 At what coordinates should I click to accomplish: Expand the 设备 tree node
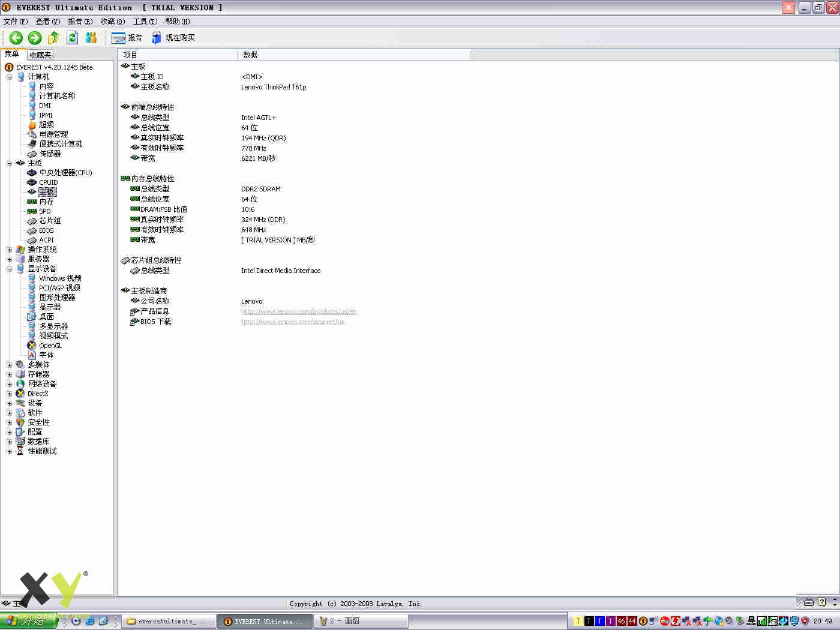[x=9, y=403]
